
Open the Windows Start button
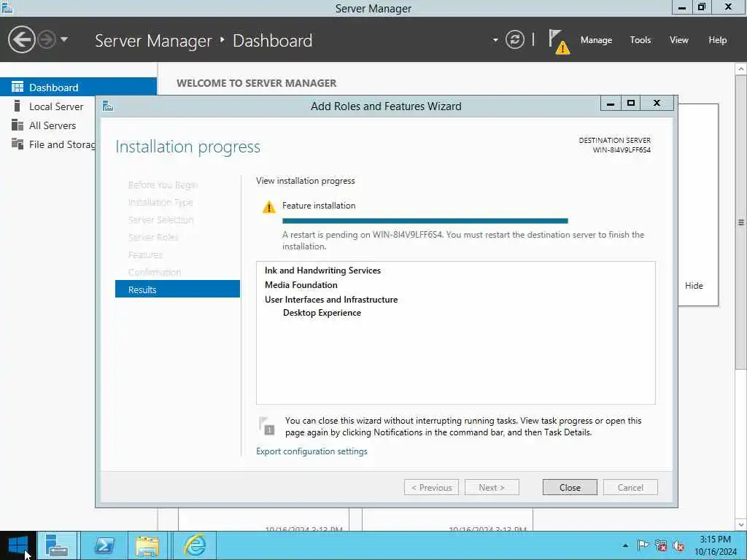pyautogui.click(x=18, y=545)
